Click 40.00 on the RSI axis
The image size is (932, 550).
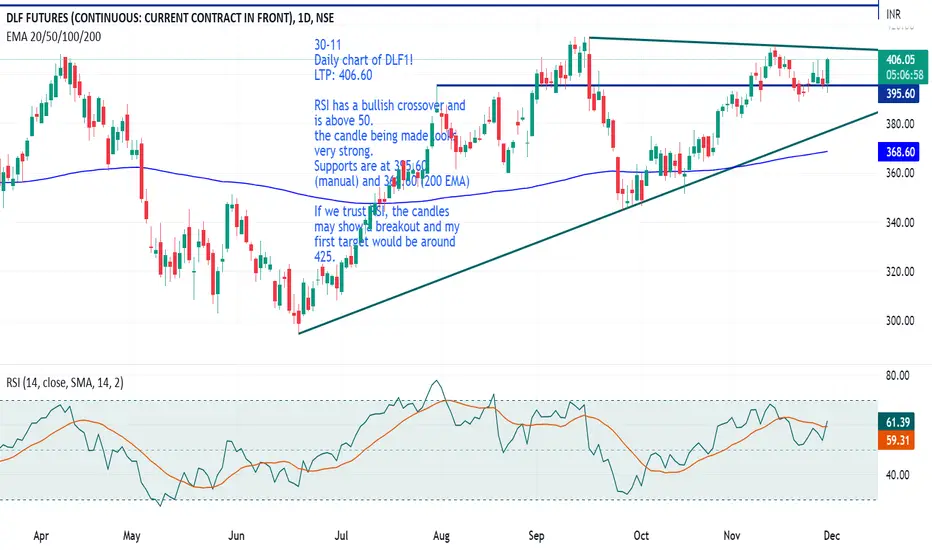click(898, 474)
